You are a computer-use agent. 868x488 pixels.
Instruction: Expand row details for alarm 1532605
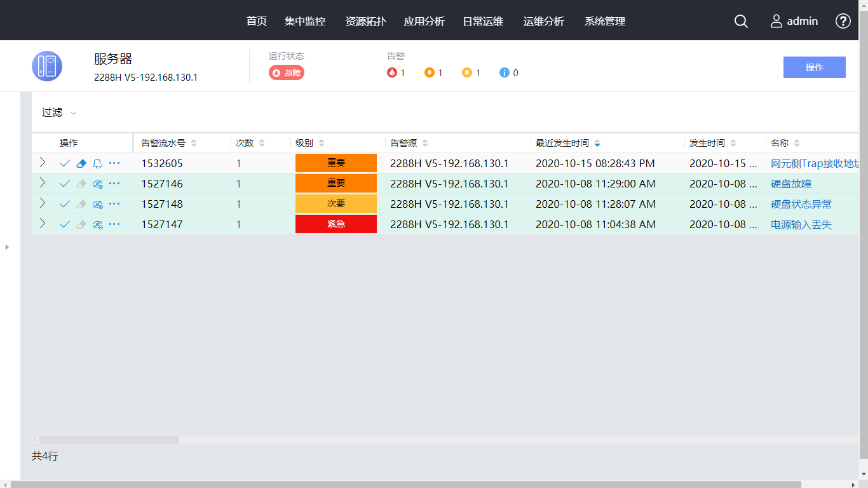point(43,163)
